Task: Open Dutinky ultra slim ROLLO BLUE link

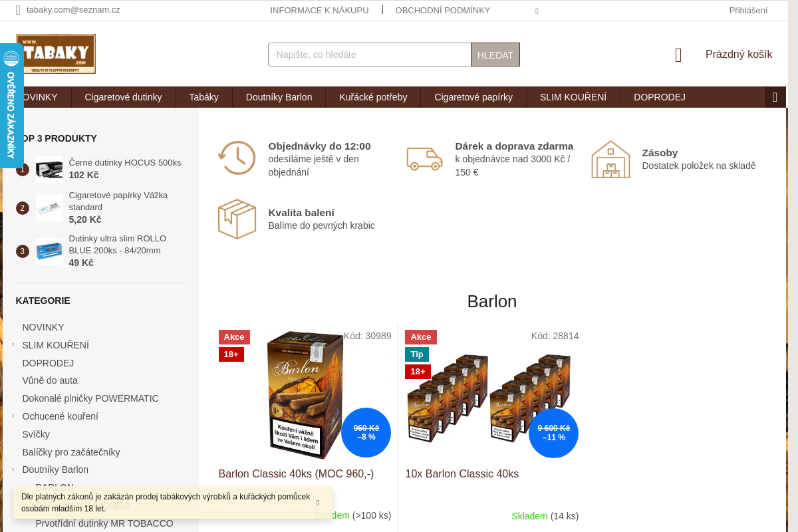Action: pyautogui.click(x=118, y=245)
